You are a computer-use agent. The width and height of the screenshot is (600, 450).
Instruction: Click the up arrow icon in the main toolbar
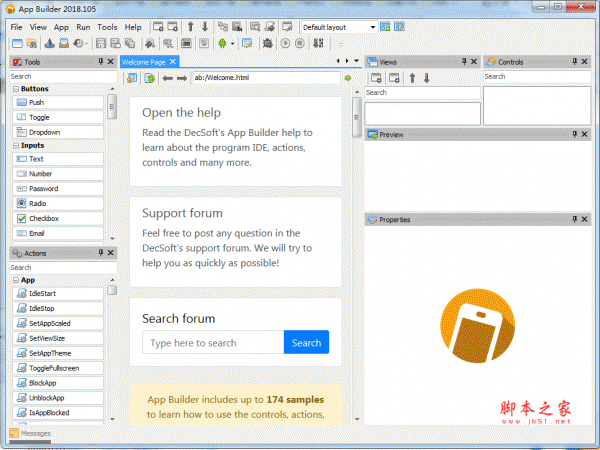click(x=190, y=26)
